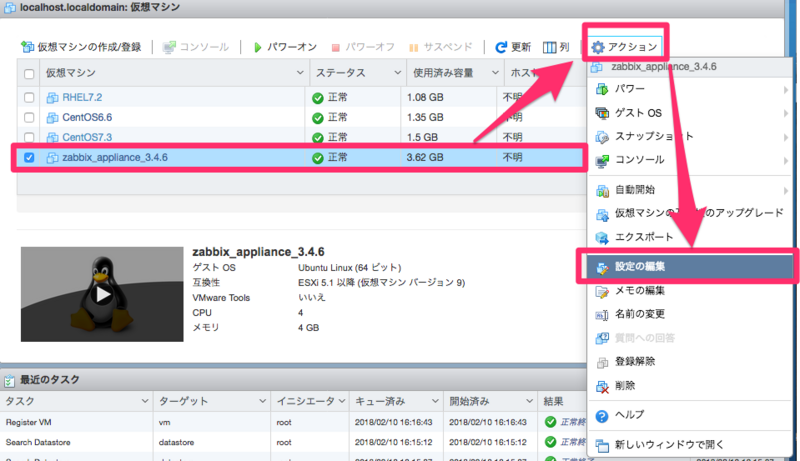Click the Search Datastore task row

click(x=293, y=442)
